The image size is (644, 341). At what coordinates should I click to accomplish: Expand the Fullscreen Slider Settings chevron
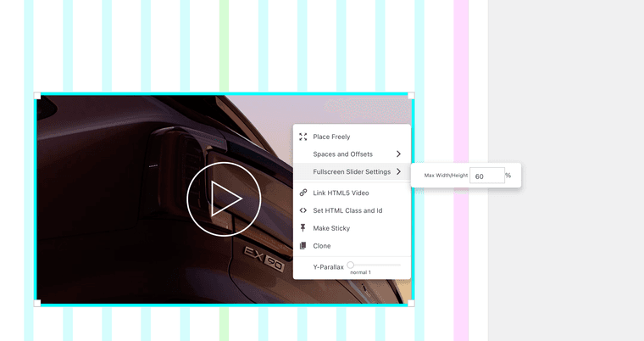tap(398, 172)
